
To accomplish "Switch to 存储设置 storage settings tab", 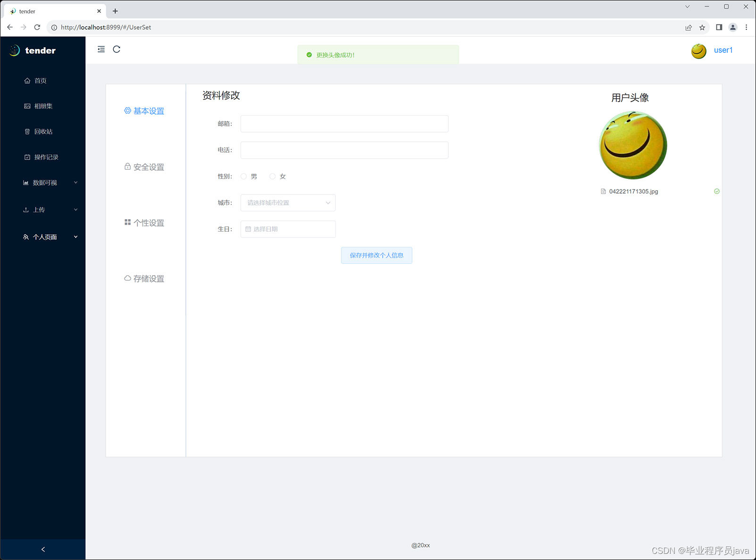I will (144, 279).
